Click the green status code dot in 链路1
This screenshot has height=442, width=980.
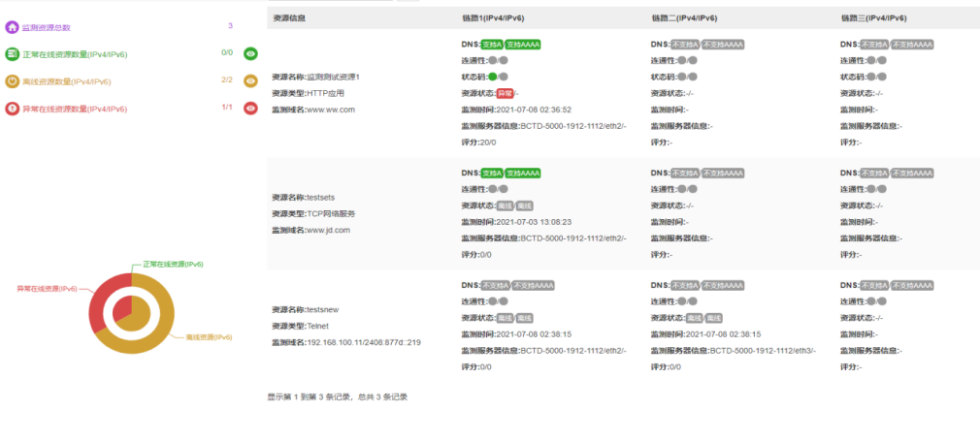pos(493,77)
